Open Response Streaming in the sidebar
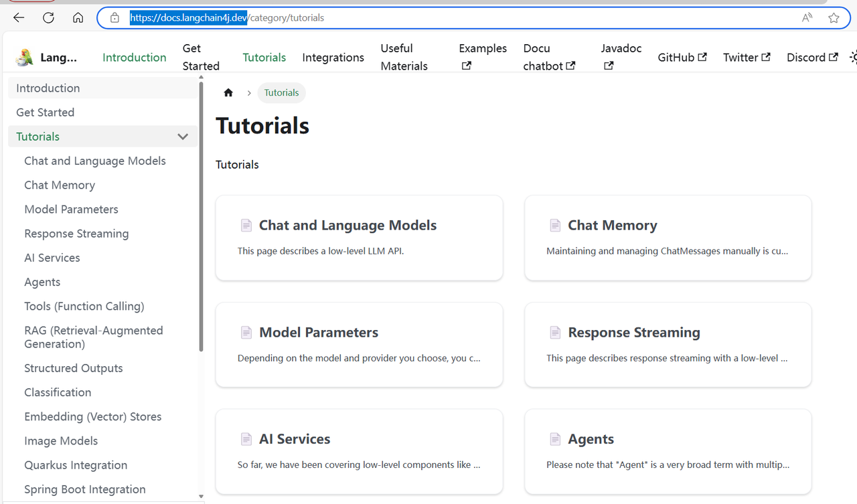 pos(76,234)
